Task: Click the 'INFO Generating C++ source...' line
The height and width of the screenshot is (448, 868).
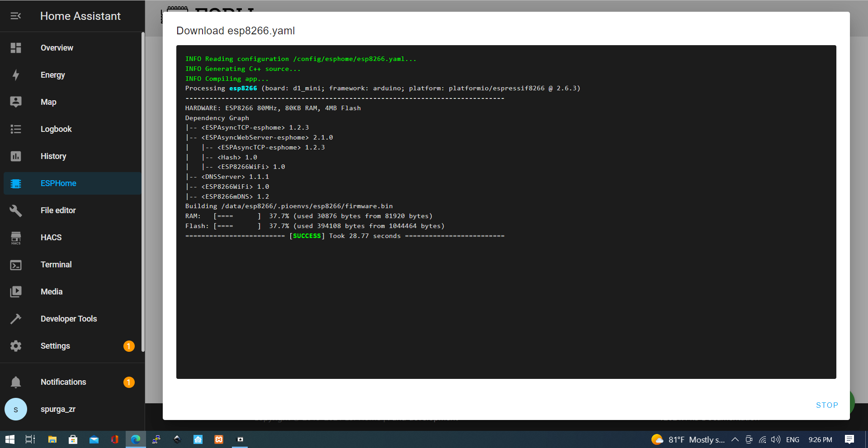Action: point(243,69)
